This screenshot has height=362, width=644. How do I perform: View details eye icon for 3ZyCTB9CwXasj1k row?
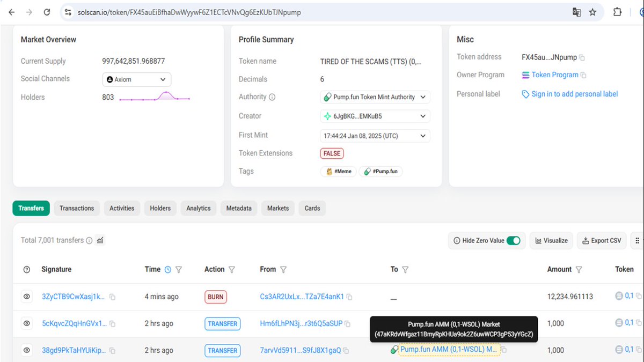(x=27, y=297)
